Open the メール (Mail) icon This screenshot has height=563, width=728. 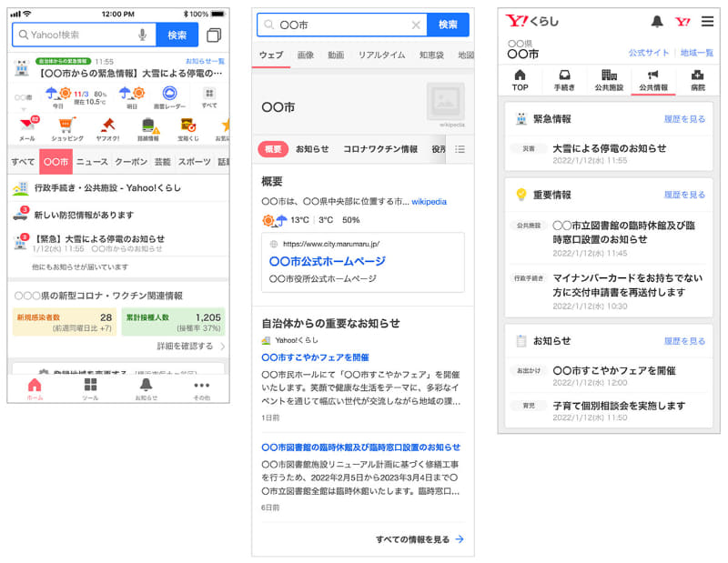pyautogui.click(x=26, y=125)
